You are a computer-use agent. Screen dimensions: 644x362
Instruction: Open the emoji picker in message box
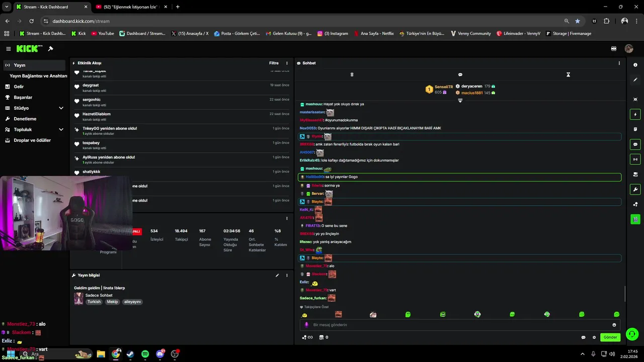pyautogui.click(x=614, y=325)
